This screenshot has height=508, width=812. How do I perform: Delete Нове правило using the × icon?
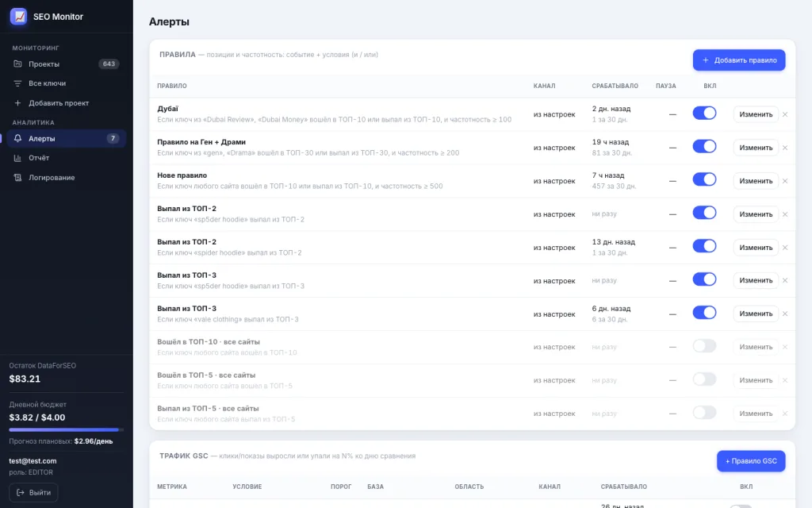[x=785, y=181]
